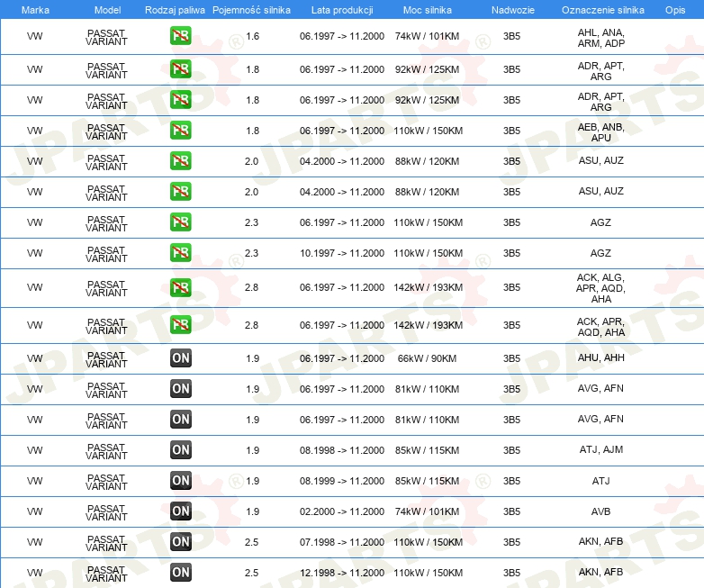
Task: Click the "02.2000 -> 11.2000" production years cell
Action: click(x=342, y=511)
